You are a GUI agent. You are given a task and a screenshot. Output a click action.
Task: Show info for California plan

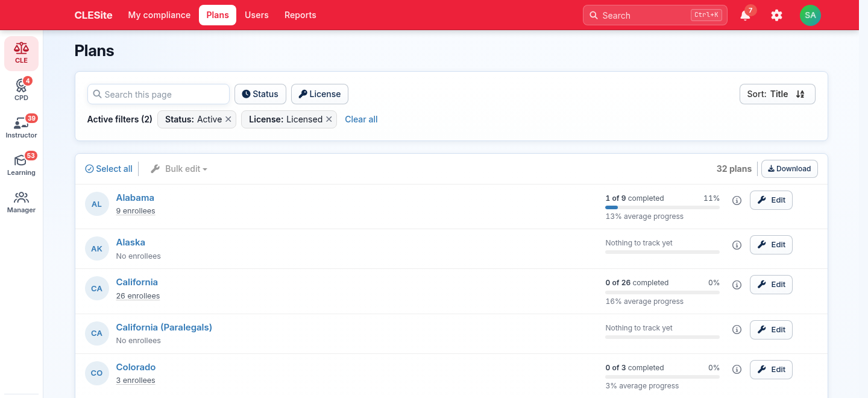[x=737, y=285]
